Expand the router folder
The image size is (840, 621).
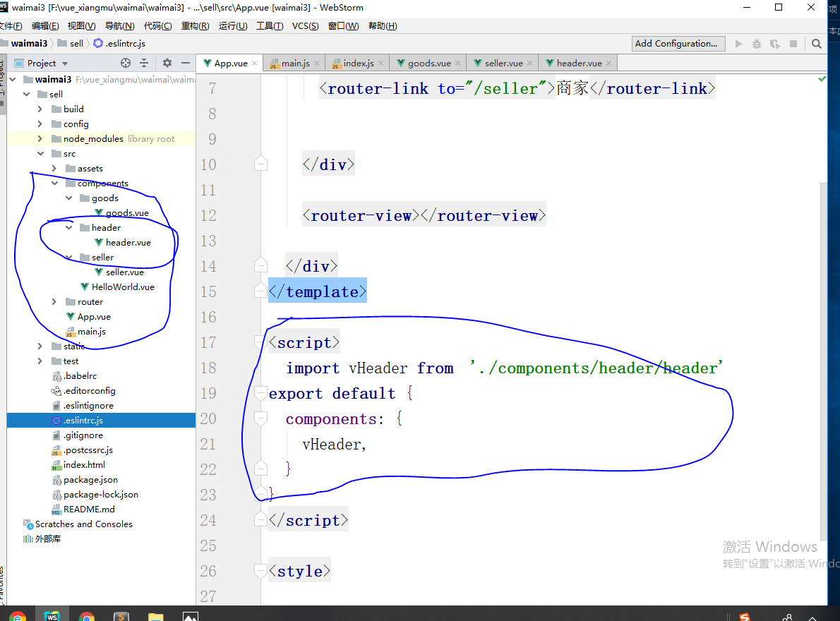[54, 302]
